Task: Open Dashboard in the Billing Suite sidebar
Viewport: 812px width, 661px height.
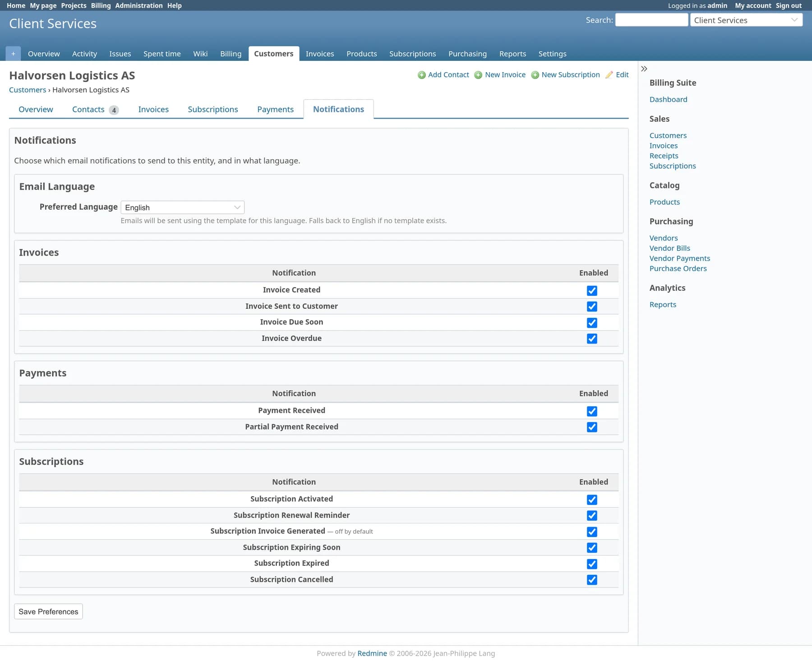Action: coord(668,99)
